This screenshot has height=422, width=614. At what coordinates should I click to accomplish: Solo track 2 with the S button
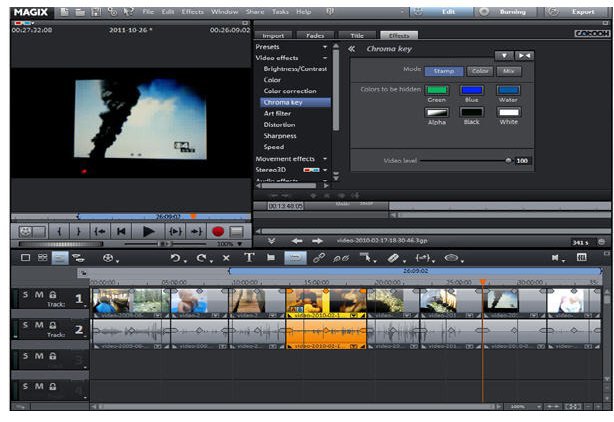coord(27,326)
